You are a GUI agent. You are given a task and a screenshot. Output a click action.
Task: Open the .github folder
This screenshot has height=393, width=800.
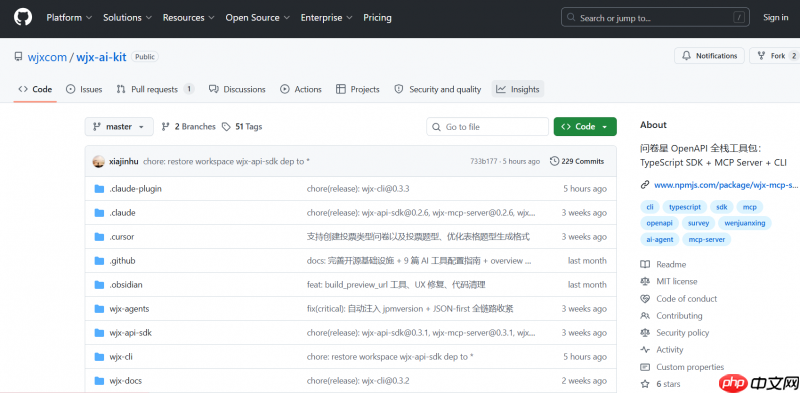coord(122,261)
